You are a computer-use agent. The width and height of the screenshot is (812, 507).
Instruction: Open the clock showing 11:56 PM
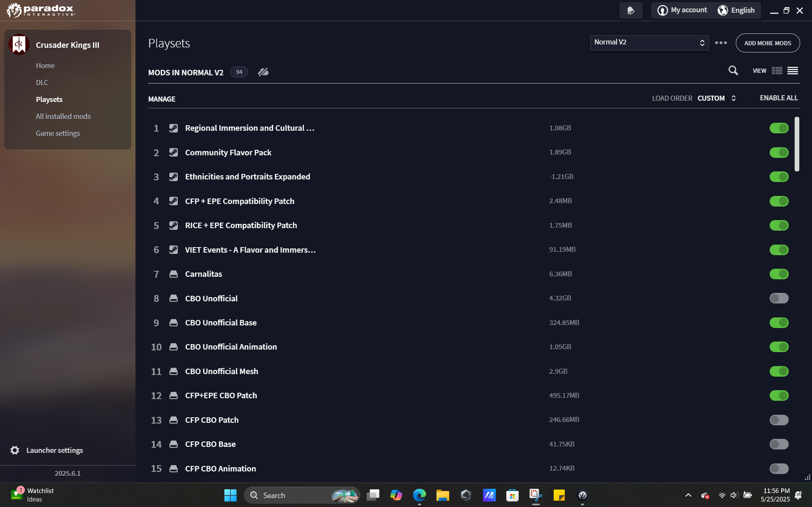click(775, 495)
